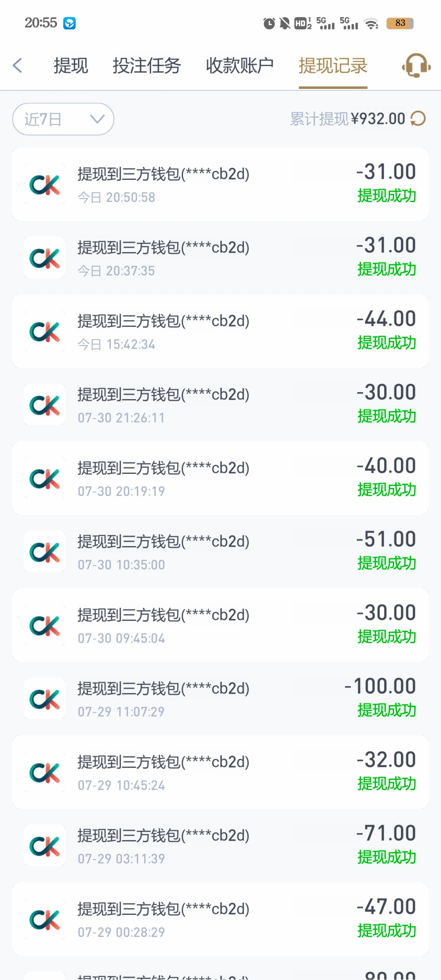441x980 pixels.
Task: Tap CK logo of -100.00 withdrawal
Action: [x=44, y=699]
